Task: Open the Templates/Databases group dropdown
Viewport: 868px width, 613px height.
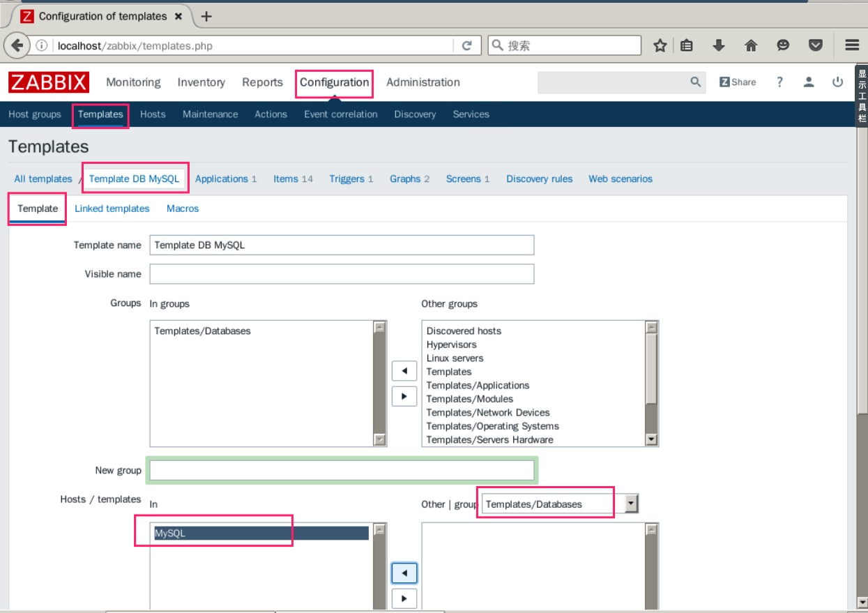Action: pyautogui.click(x=626, y=504)
